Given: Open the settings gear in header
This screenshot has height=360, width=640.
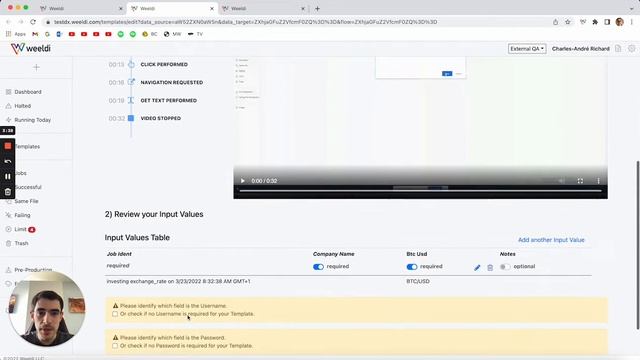Looking at the screenshot, I should pyautogui.click(x=631, y=49).
